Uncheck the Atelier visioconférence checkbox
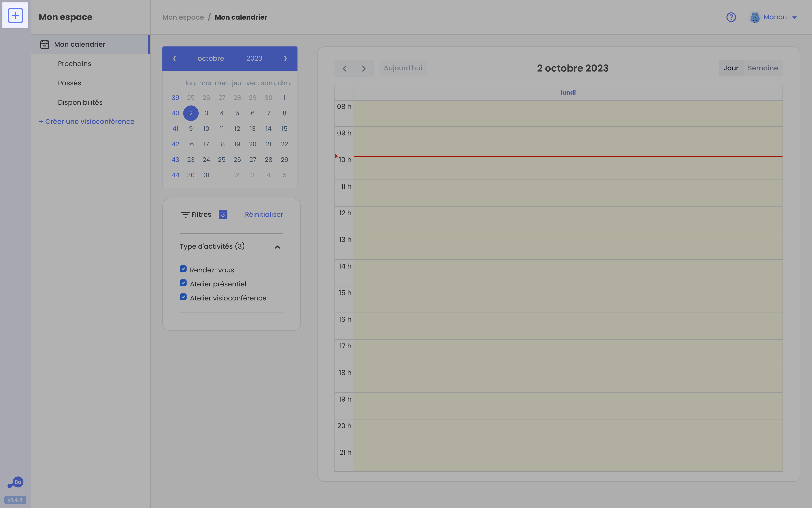 point(183,297)
